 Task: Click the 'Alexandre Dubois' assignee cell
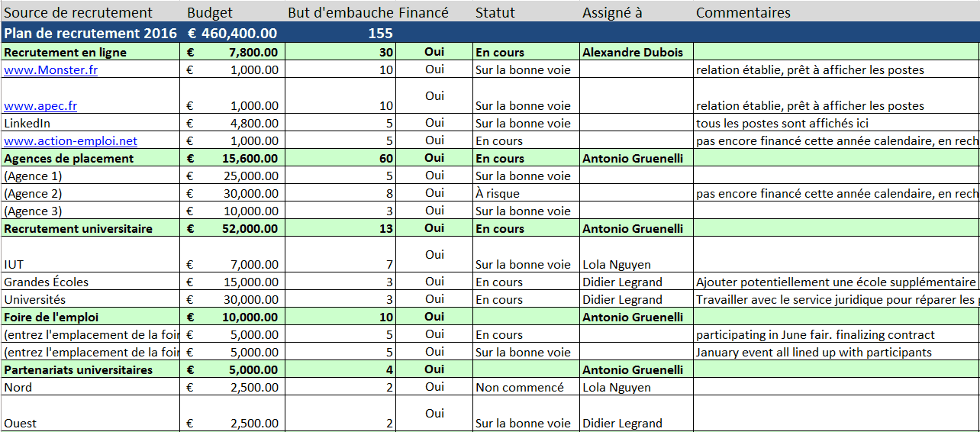pos(632,53)
